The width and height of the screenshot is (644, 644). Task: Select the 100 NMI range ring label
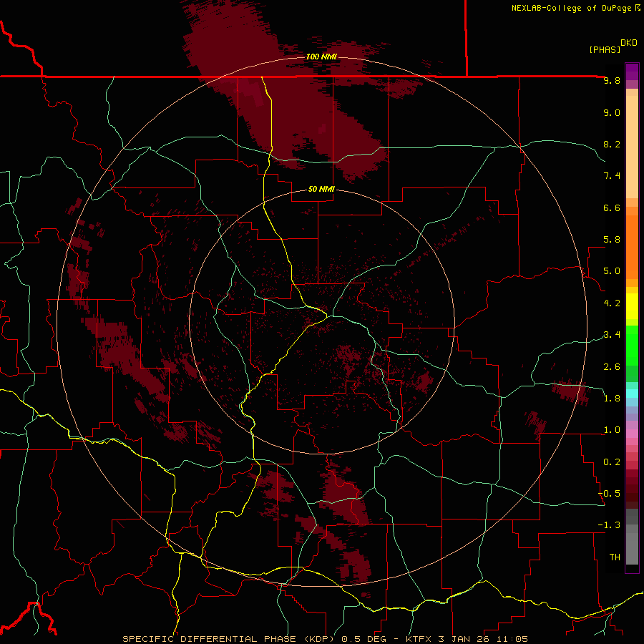point(321,57)
